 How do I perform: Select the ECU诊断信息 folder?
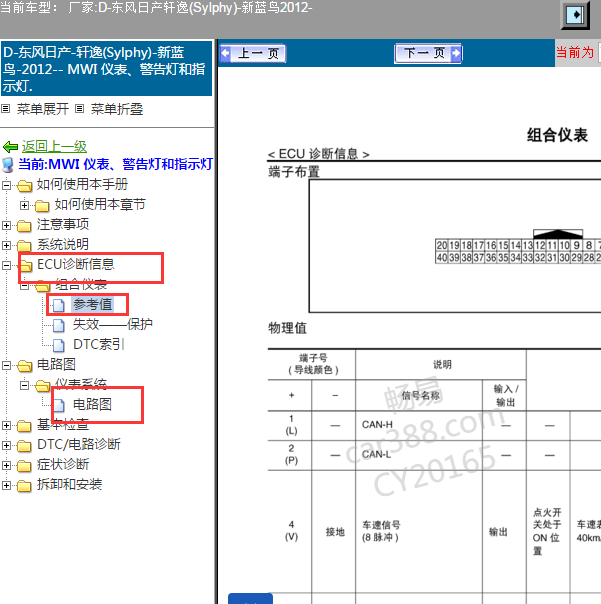pos(76,264)
